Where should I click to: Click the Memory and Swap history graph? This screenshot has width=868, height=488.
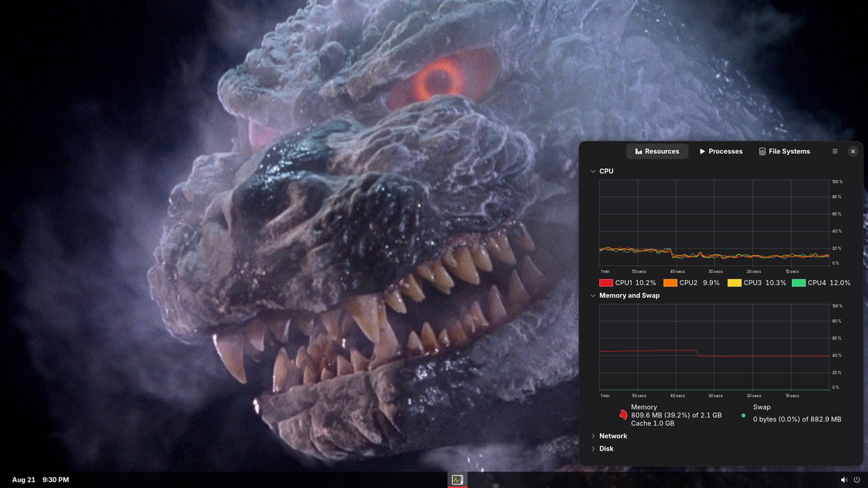point(714,347)
